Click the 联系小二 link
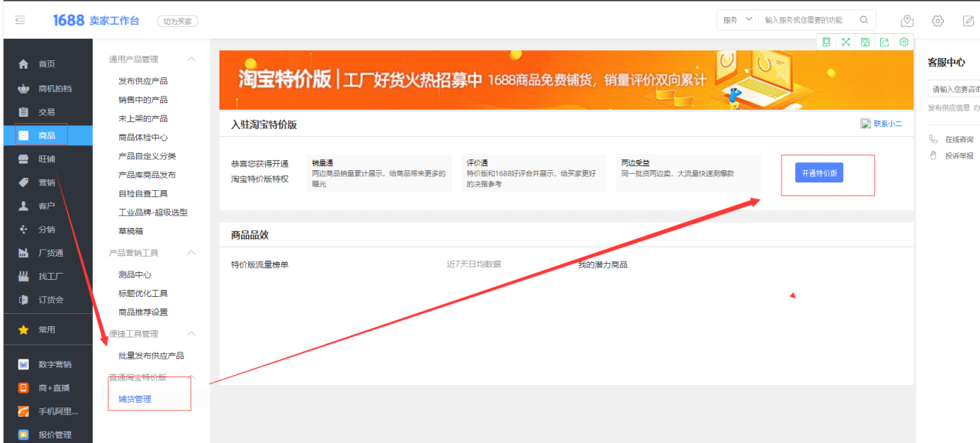 (x=888, y=124)
